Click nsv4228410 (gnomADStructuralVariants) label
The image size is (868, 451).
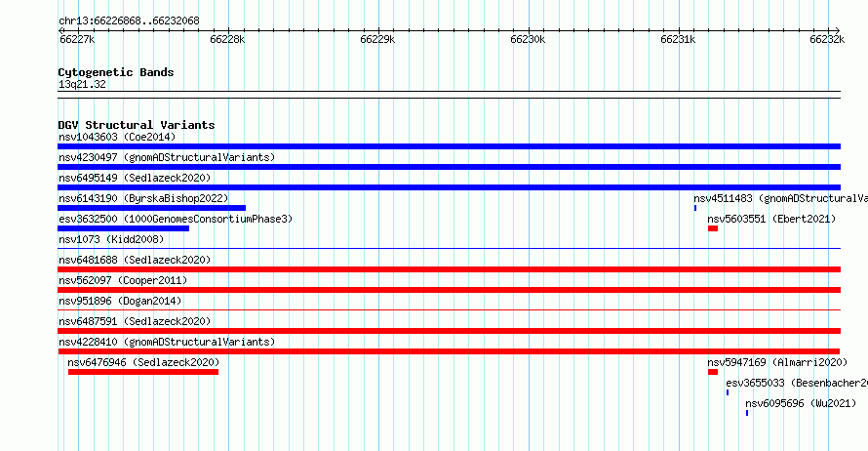[x=167, y=342]
